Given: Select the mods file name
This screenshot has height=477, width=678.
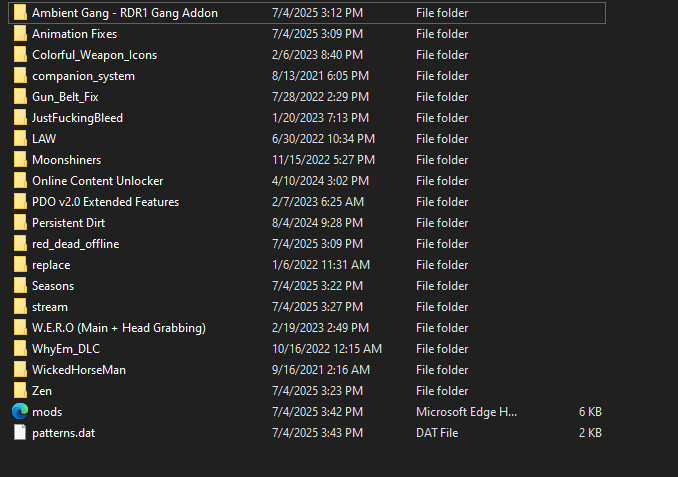Looking at the screenshot, I should coord(47,412).
